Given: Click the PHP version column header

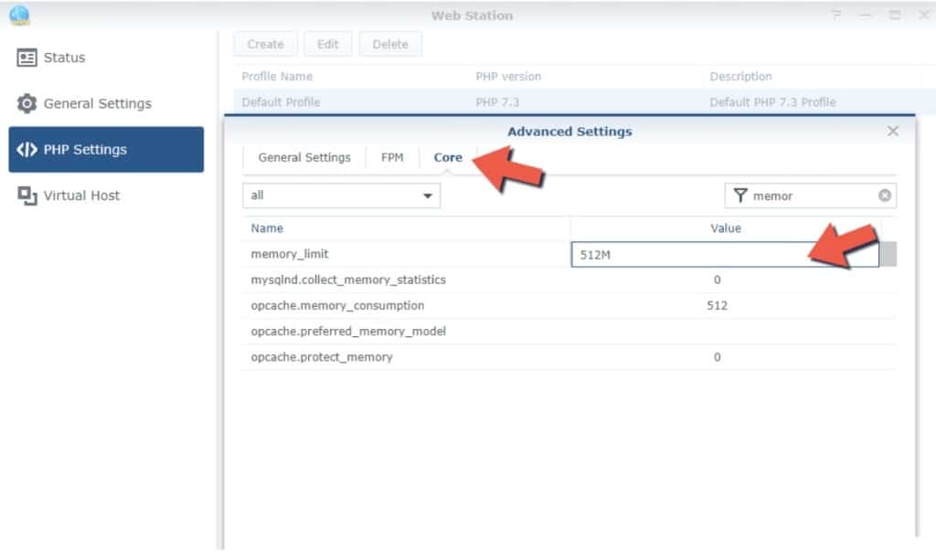Looking at the screenshot, I should coord(508,77).
